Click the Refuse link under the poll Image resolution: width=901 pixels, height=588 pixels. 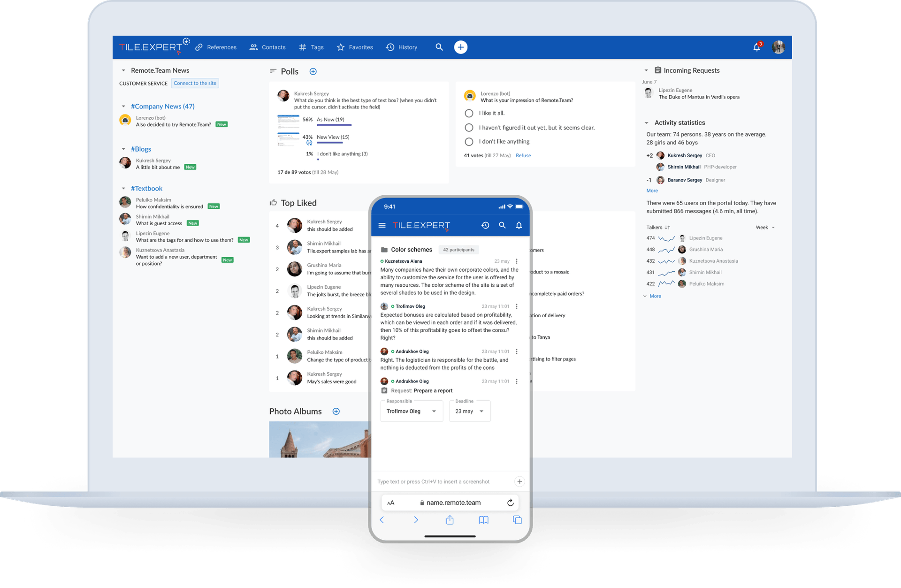(x=523, y=155)
